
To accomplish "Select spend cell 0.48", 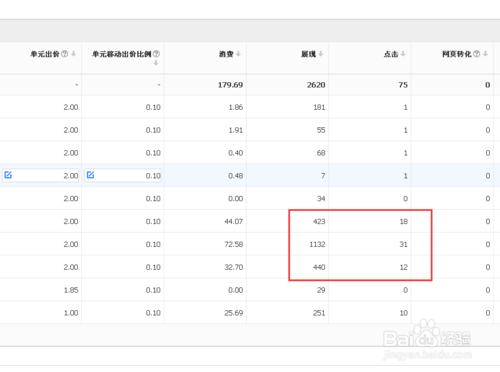I will coord(236,176).
